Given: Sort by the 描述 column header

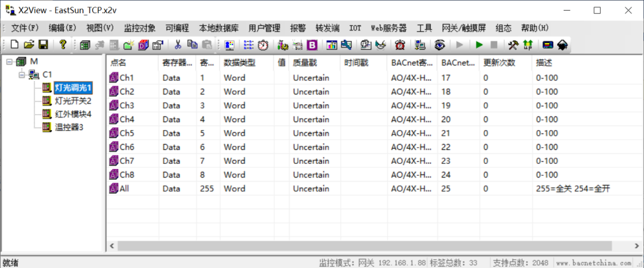Looking at the screenshot, I should pyautogui.click(x=588, y=63).
